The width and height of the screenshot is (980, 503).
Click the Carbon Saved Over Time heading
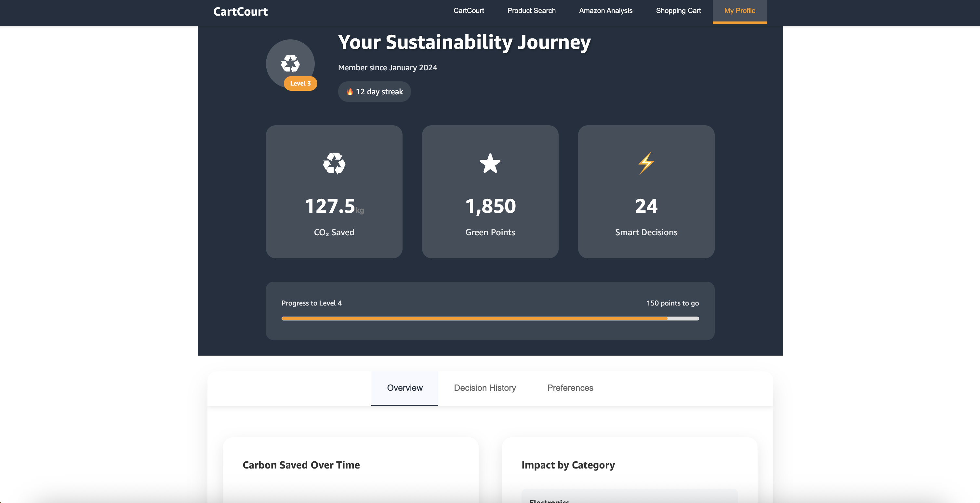tap(301, 465)
